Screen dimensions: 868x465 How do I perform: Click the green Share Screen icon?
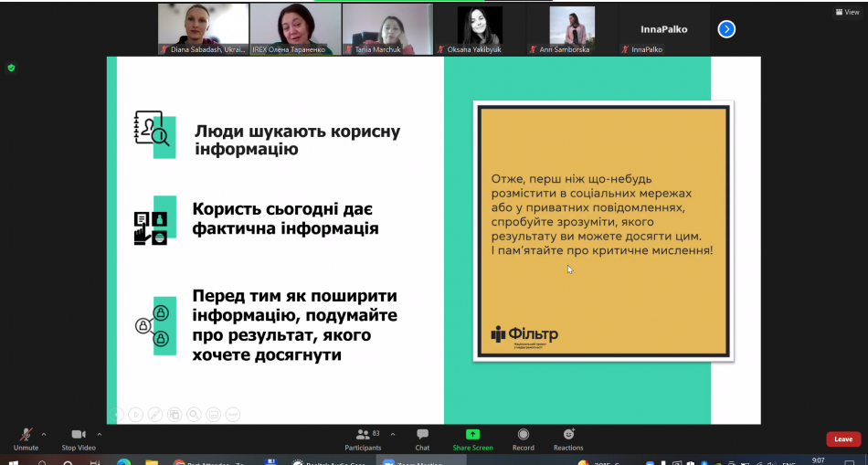click(472, 435)
